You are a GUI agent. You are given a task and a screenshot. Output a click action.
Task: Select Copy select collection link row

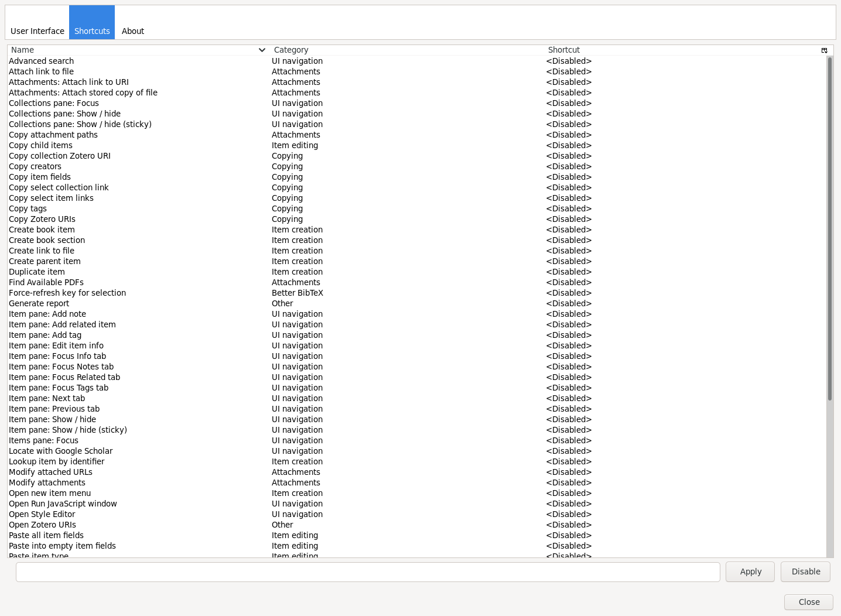point(416,187)
